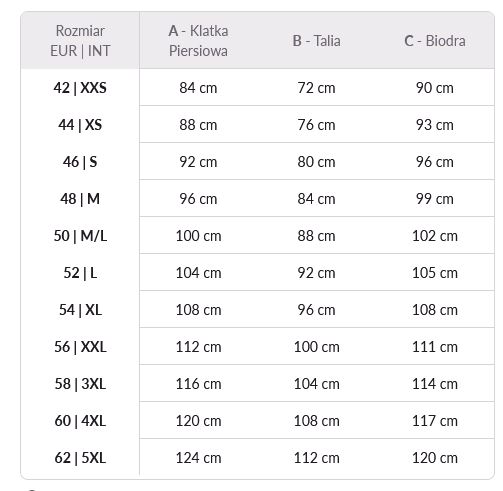This screenshot has width=503, height=491.
Task: Click the Rozmiar EUR | INT header
Action: tap(80, 41)
